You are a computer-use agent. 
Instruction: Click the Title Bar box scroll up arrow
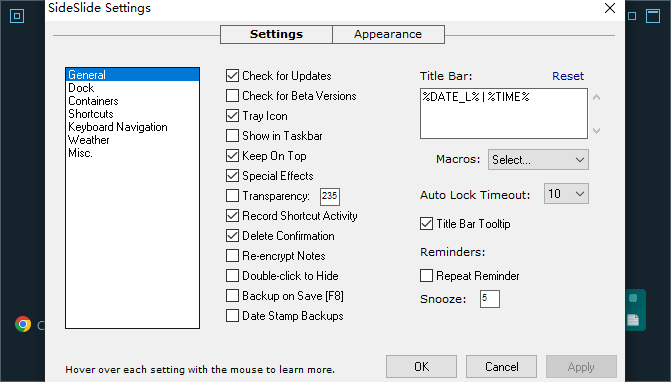click(x=597, y=98)
